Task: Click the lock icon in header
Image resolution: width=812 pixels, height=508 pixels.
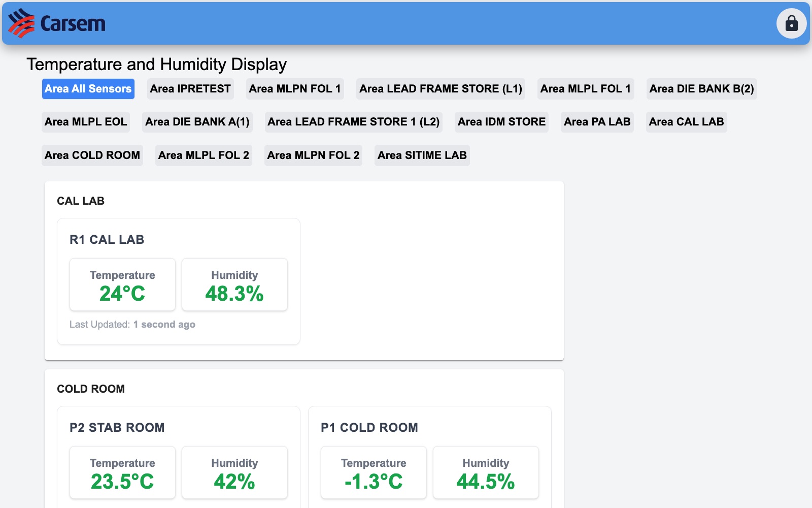Action: tap(791, 23)
